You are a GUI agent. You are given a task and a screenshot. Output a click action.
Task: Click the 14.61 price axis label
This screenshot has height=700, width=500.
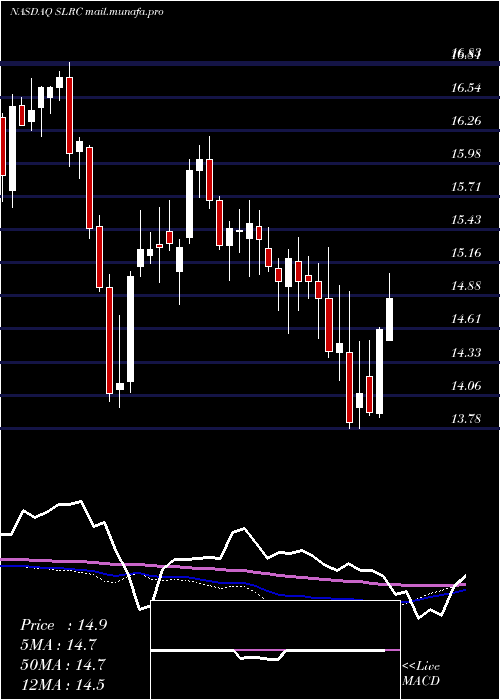(x=466, y=319)
